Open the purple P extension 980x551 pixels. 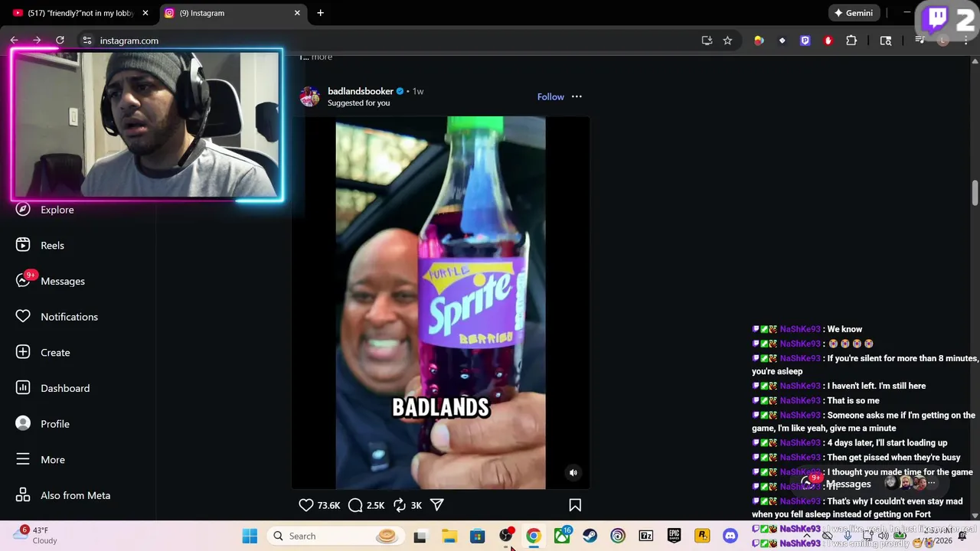coord(805,41)
